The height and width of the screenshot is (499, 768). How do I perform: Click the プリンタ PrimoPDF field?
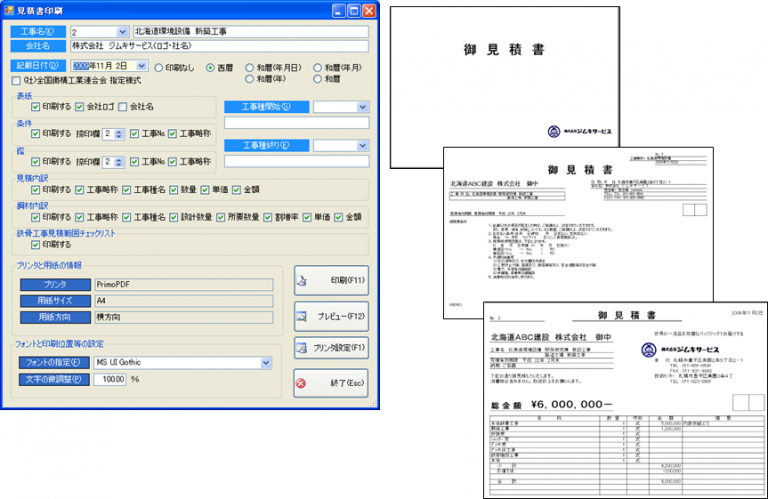pos(184,285)
